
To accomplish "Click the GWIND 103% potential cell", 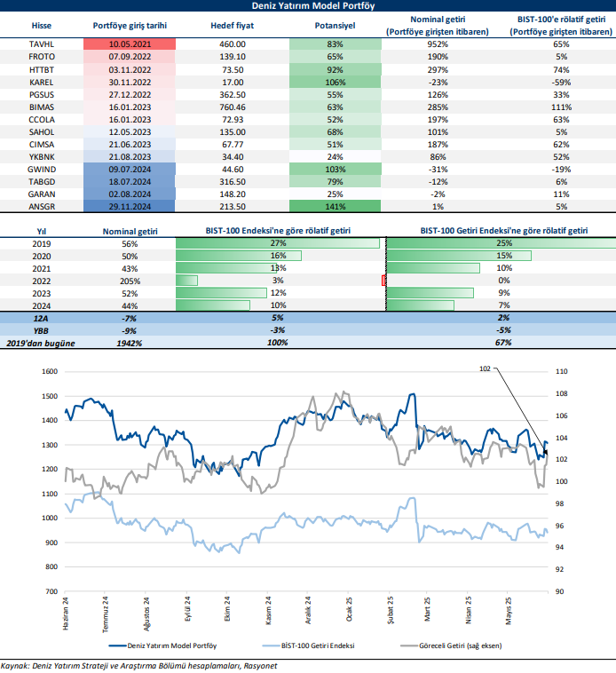I will click(x=335, y=169).
